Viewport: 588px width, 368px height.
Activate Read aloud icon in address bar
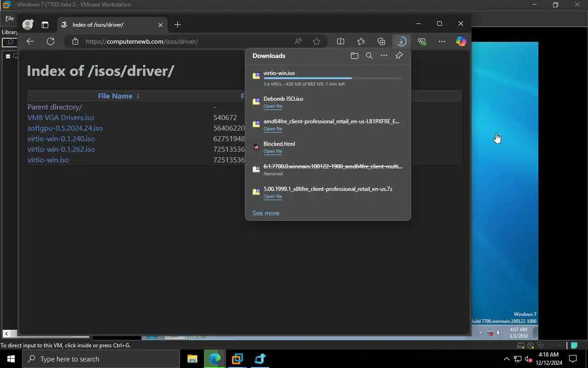point(299,41)
